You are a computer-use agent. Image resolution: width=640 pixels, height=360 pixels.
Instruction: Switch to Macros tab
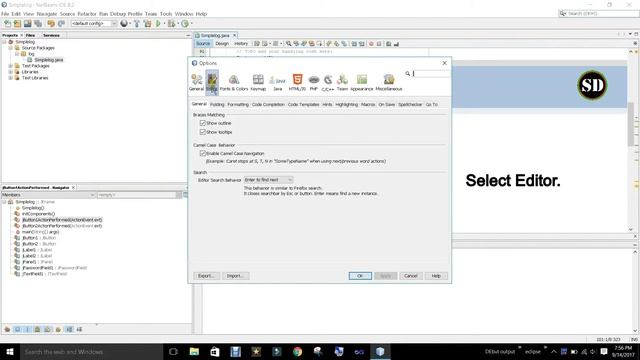pos(368,104)
